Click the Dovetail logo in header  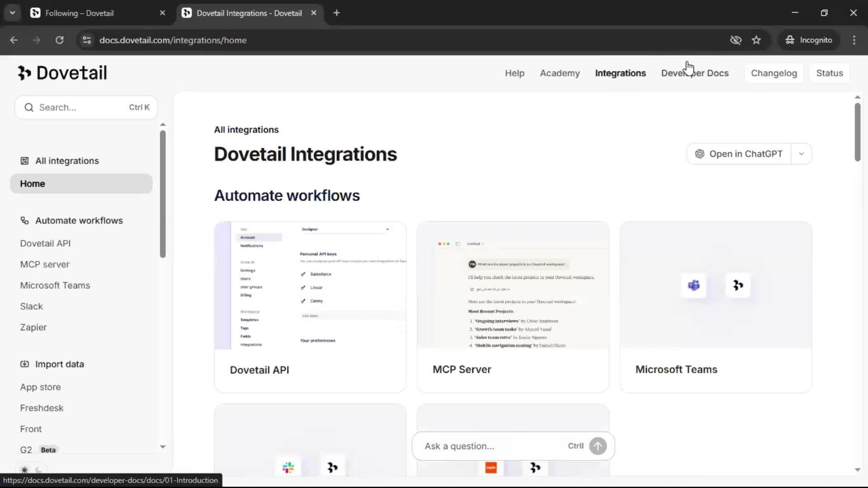(62, 73)
